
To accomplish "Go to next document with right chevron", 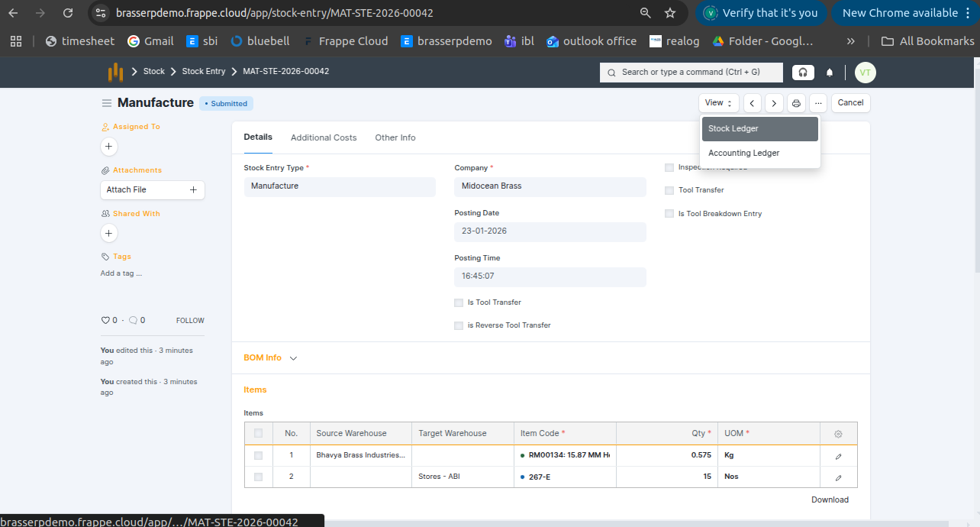I will point(774,103).
